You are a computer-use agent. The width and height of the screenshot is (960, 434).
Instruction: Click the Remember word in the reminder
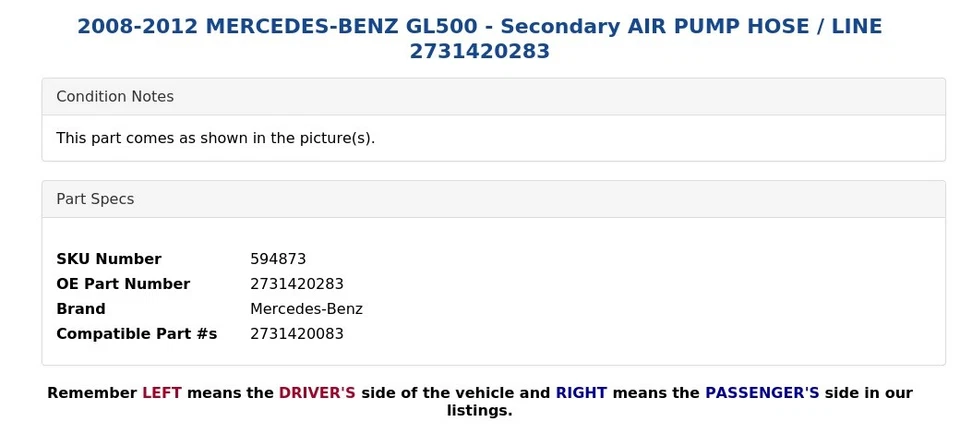(92, 393)
